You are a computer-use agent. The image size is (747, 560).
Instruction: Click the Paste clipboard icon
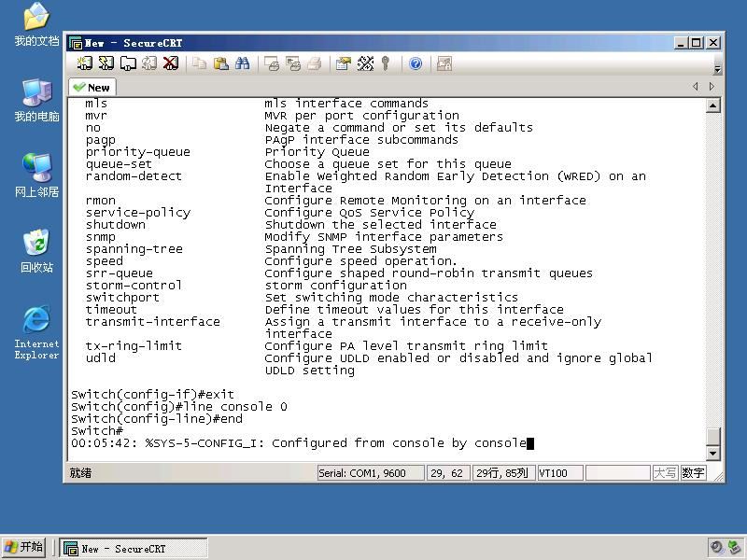(x=220, y=63)
